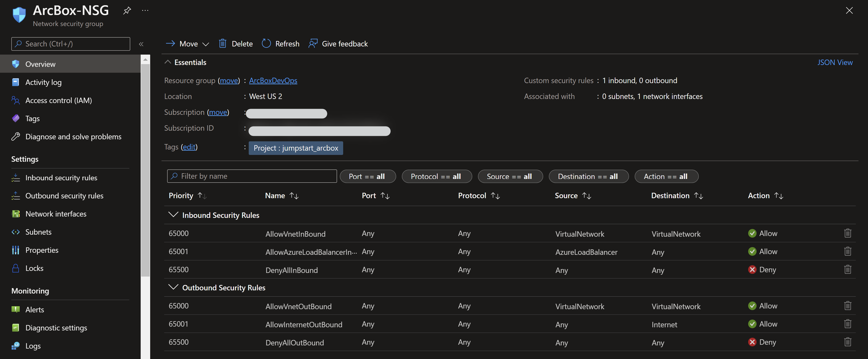The image size is (868, 359).
Task: Collapse Outbound Security Rules group
Action: 173,287
